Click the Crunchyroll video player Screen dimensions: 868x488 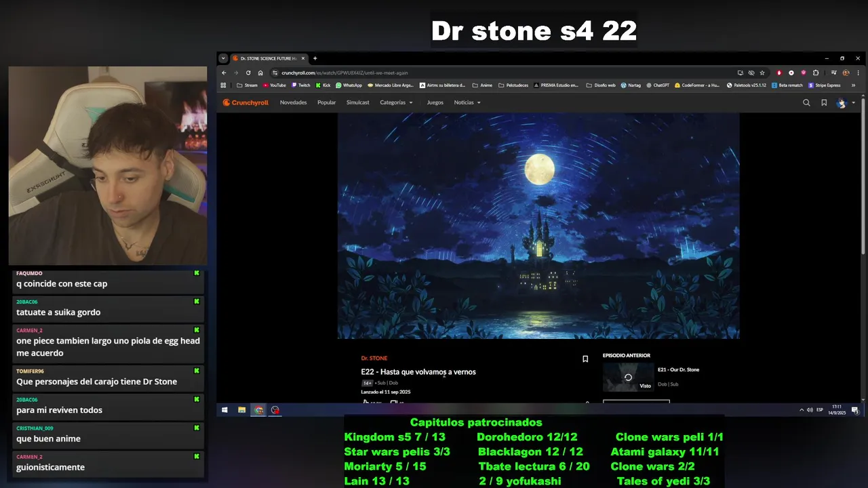538,226
